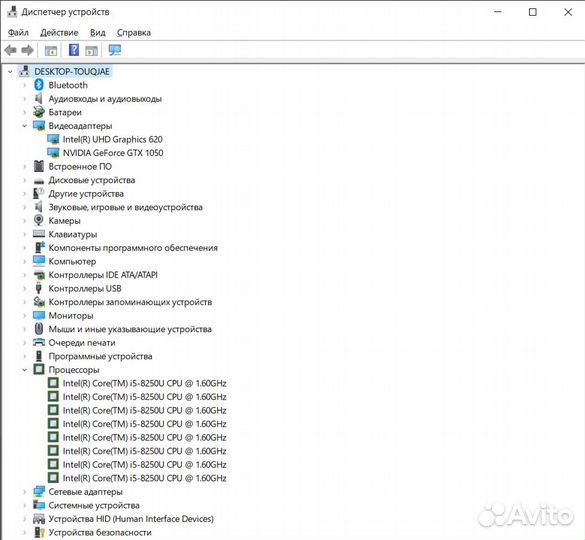This screenshot has width=585, height=540.
Task: Select the Дисковые устройства label
Action: click(91, 180)
